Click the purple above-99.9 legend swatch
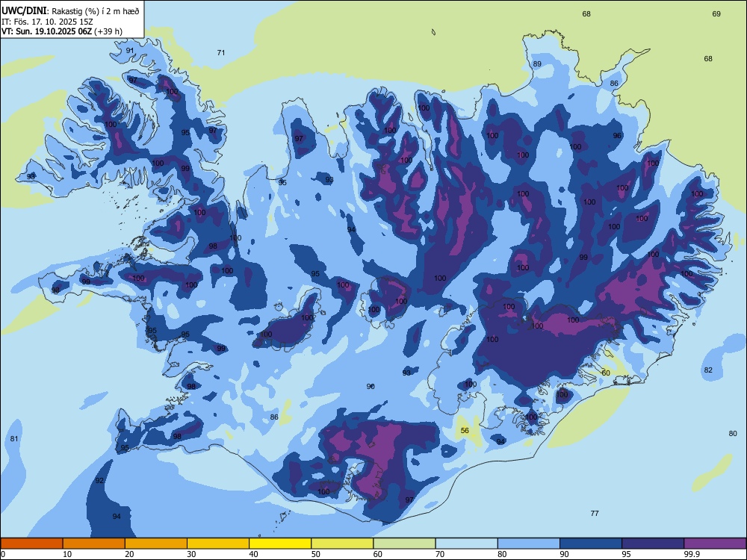Screen dimensions: 747x560 [715, 544]
